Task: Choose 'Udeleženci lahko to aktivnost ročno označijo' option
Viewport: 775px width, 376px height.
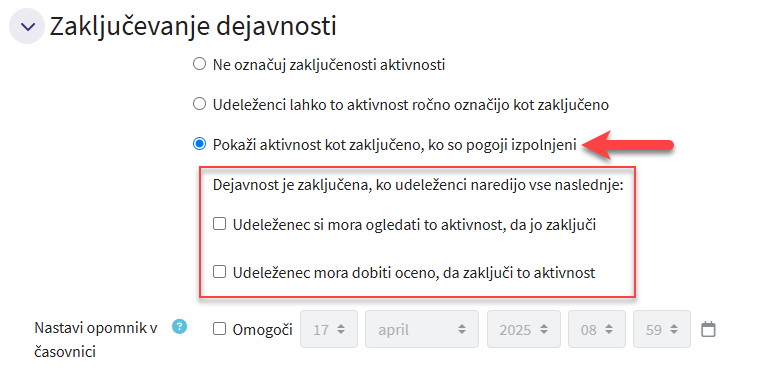Action: 199,104
